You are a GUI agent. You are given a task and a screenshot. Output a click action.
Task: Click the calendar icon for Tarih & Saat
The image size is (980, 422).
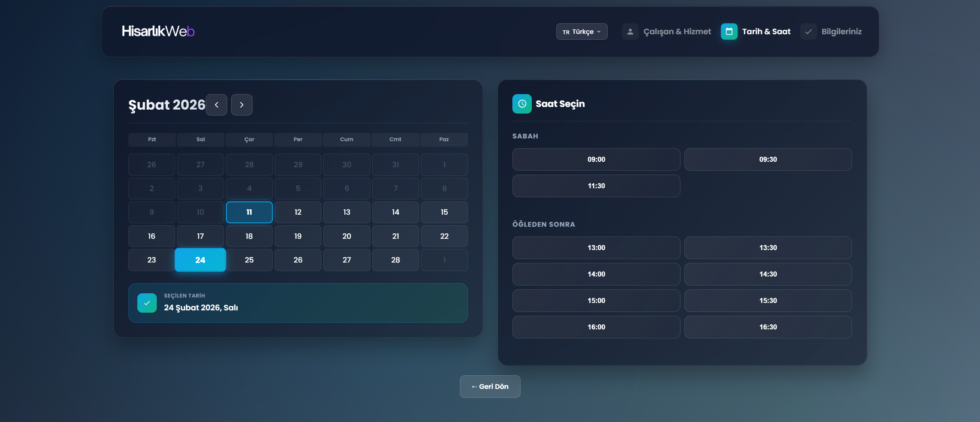coord(729,32)
